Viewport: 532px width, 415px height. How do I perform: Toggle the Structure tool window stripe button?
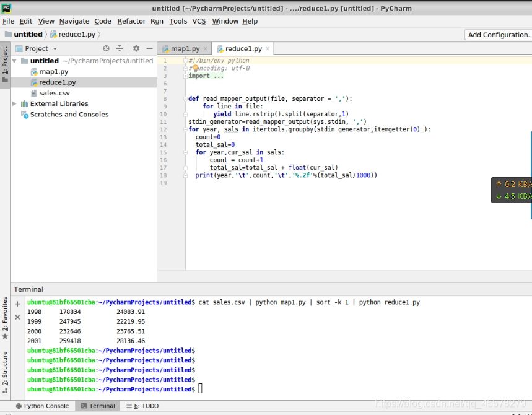tap(5, 372)
